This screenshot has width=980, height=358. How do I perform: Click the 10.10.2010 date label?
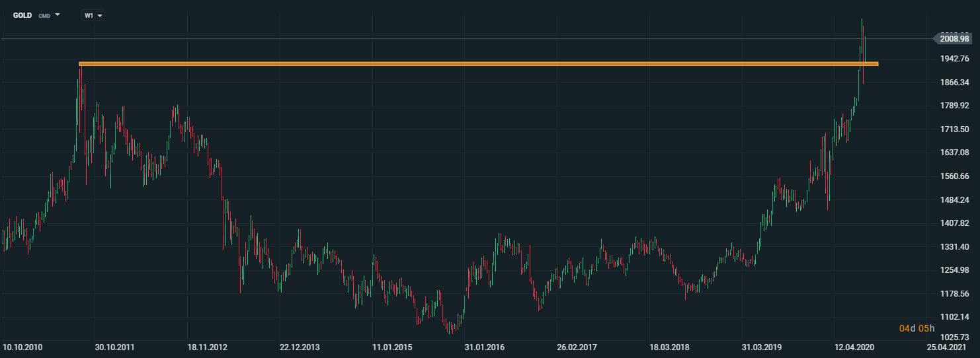click(22, 347)
